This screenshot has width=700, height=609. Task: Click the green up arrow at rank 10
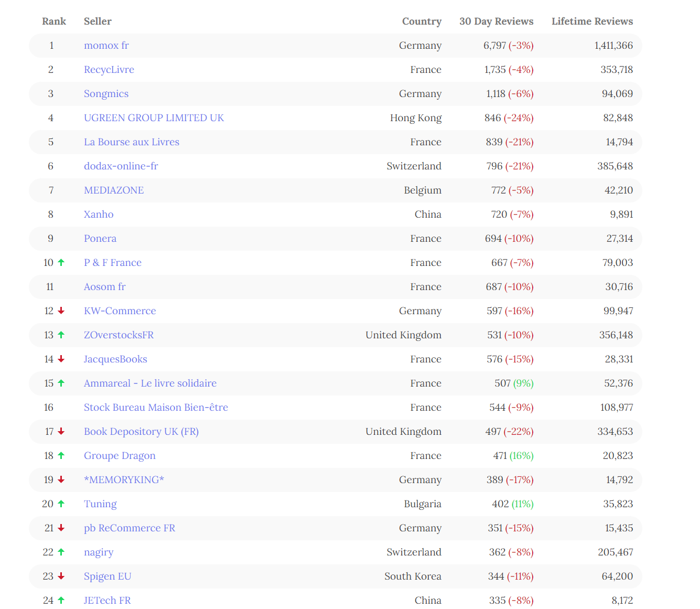coord(61,262)
